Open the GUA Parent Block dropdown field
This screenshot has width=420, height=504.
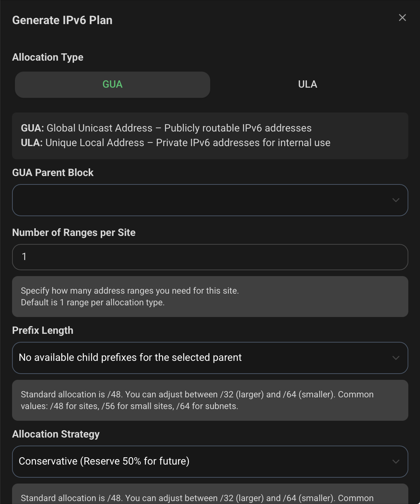pos(210,200)
